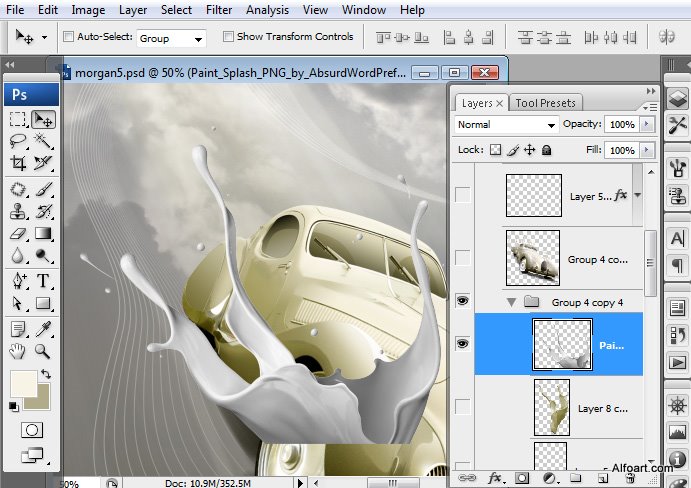This screenshot has height=488, width=691.
Task: Select the Lasso tool
Action: tap(18, 140)
